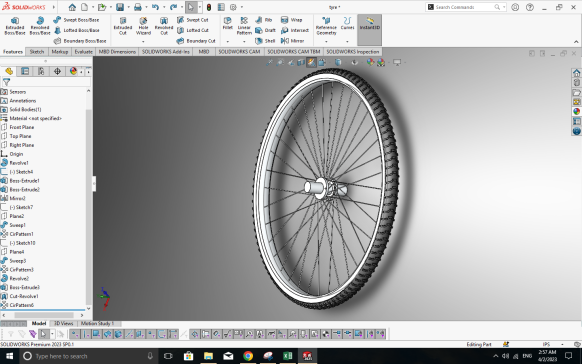Select the Extruded Cut tool
582x364 pixels.
(123, 26)
